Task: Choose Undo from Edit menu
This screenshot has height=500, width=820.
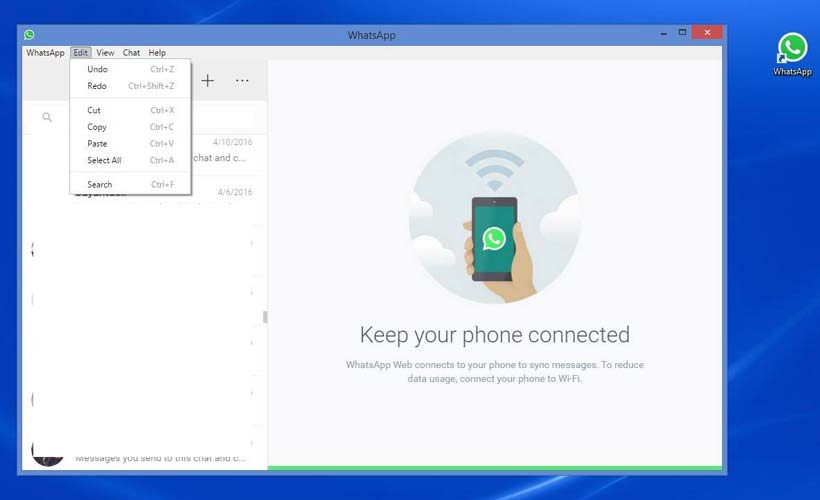Action: pyautogui.click(x=131, y=69)
